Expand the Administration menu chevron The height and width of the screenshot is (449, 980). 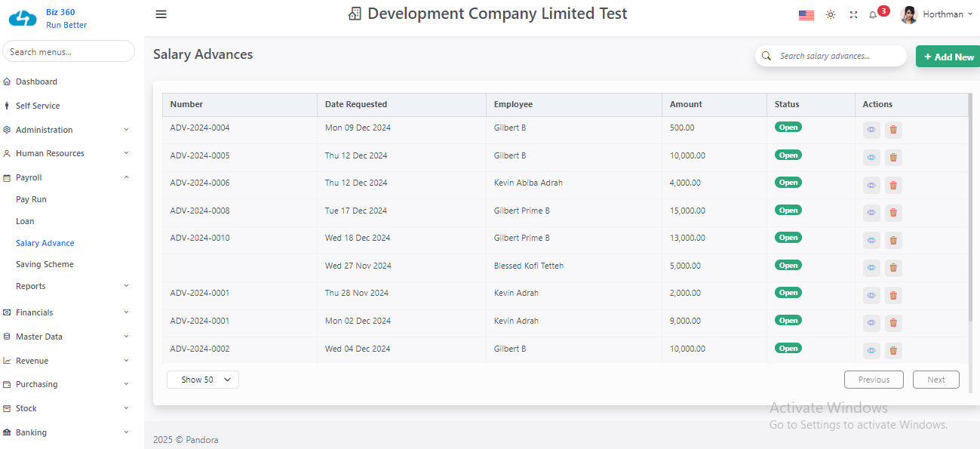point(126,130)
